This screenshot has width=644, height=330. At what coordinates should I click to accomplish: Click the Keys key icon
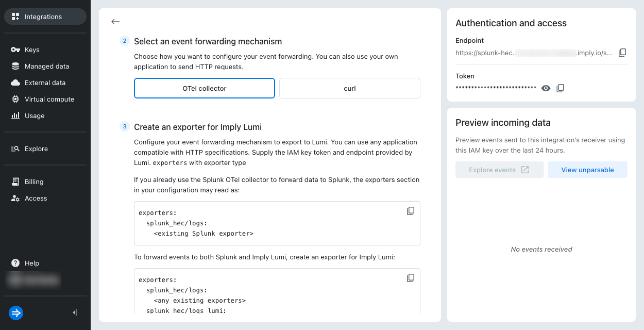pyautogui.click(x=15, y=49)
